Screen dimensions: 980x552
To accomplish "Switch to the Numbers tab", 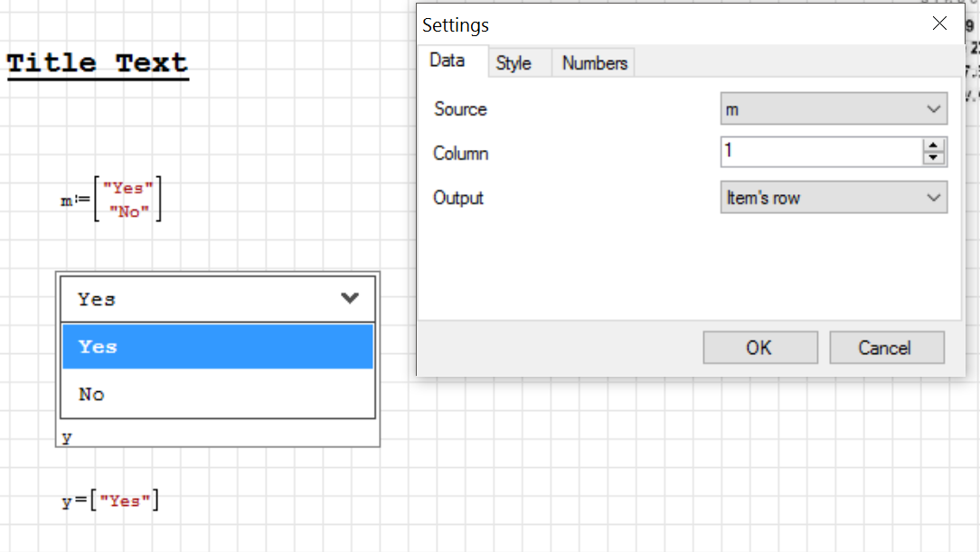I will [594, 63].
